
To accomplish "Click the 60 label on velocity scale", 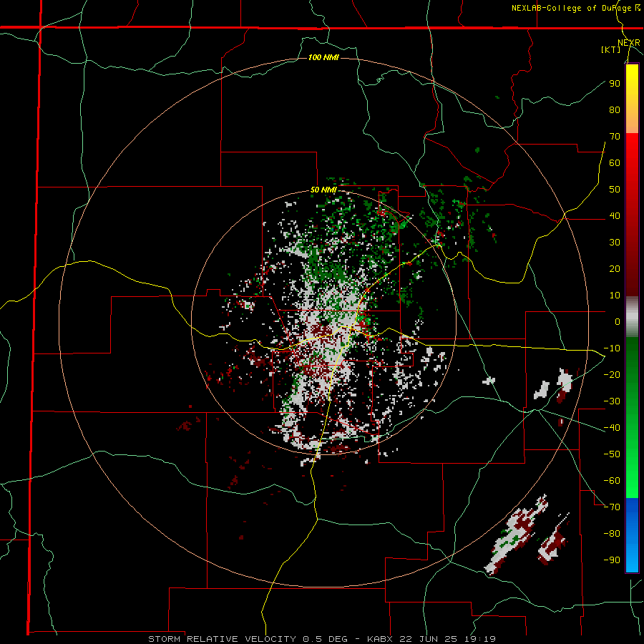I will [615, 162].
